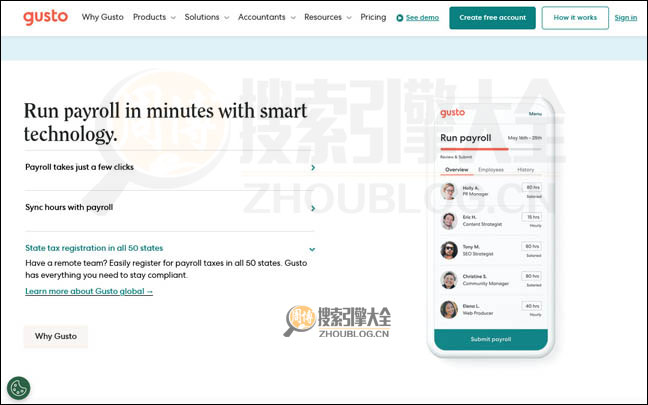Click the See demo play icon

(x=400, y=18)
